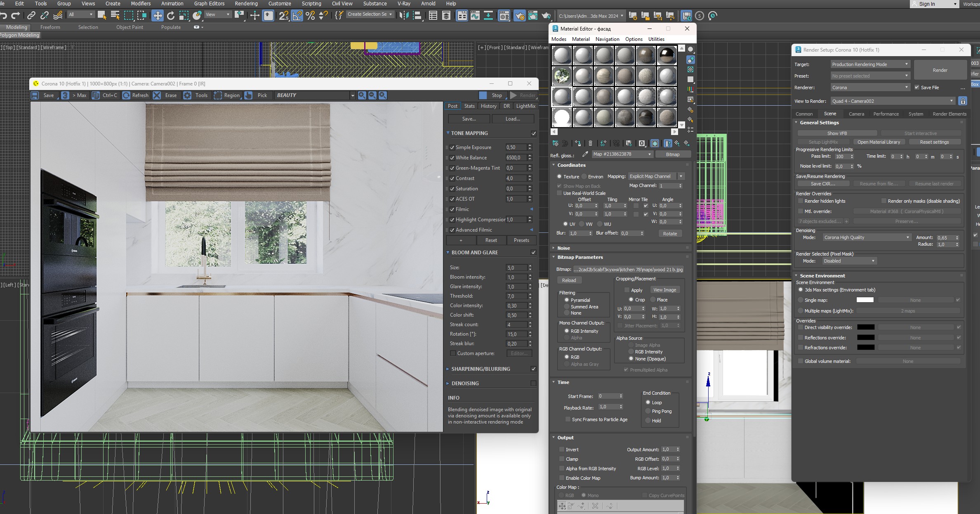
Task: Switch to Stats tab in Corona VFB
Action: (469, 106)
